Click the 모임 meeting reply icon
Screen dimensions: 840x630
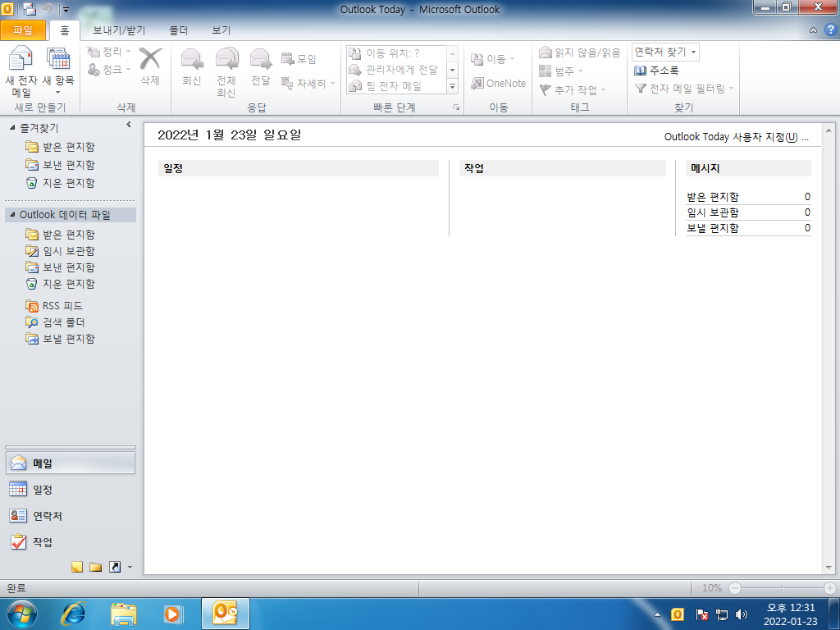[299, 58]
